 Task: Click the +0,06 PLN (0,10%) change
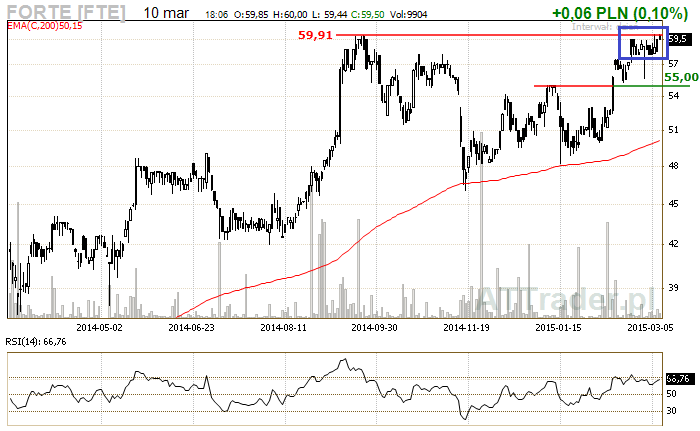tap(620, 13)
